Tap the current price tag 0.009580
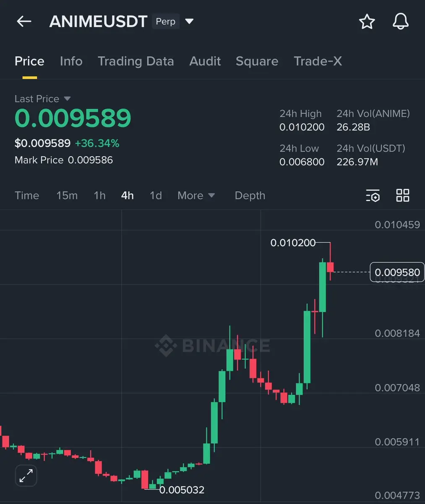This screenshot has height=504, width=425. 397,272
